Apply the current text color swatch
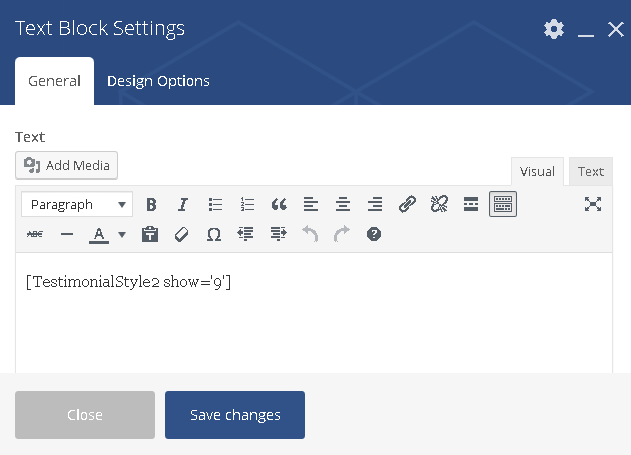631x455 pixels. pos(99,235)
